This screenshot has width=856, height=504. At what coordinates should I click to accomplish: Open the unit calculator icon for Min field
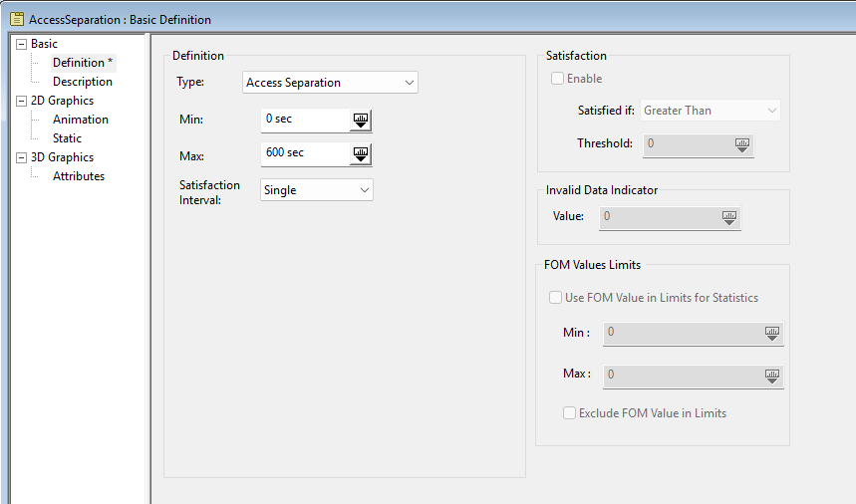coord(361,121)
